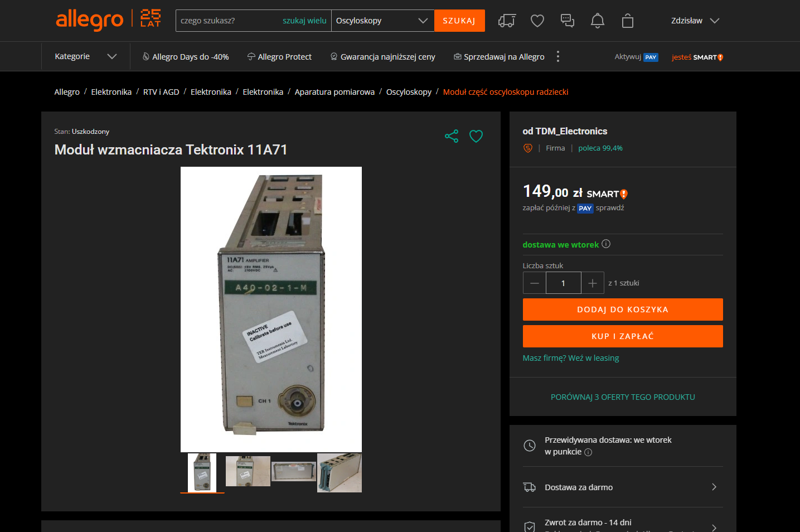Image resolution: width=800 pixels, height=532 pixels.
Task: Add the product to favorites with the heart icon
Action: click(x=476, y=136)
